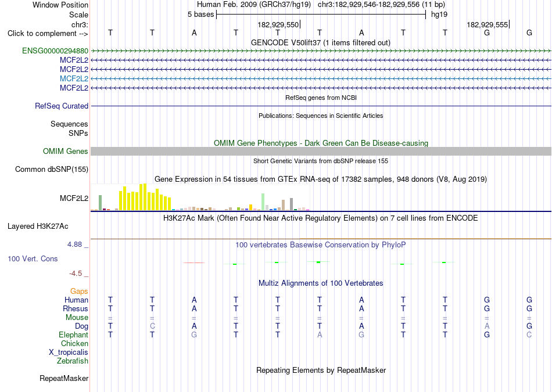Screen dimensions: 552x392
Task: Click the 'H3K27Ac Mark' track title
Action: click(x=321, y=218)
